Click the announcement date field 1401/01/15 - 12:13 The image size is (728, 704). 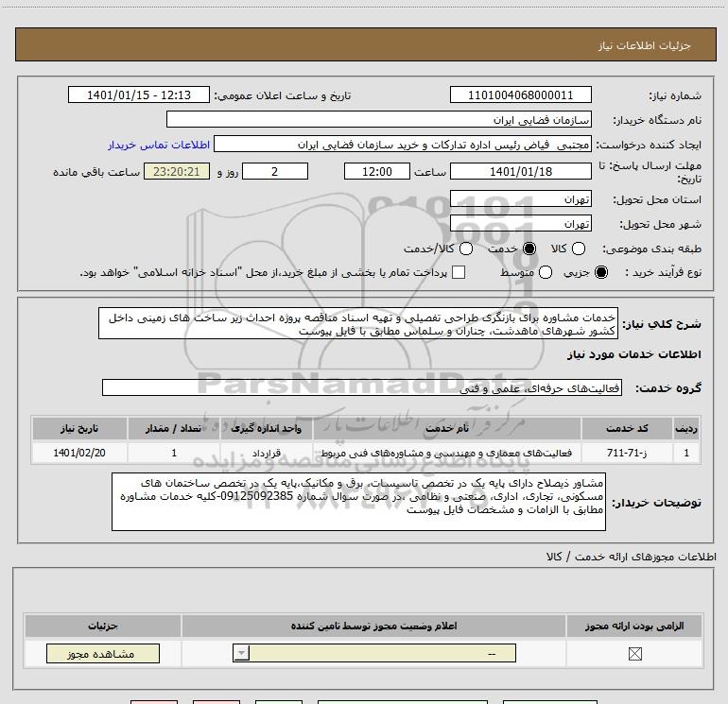139,94
